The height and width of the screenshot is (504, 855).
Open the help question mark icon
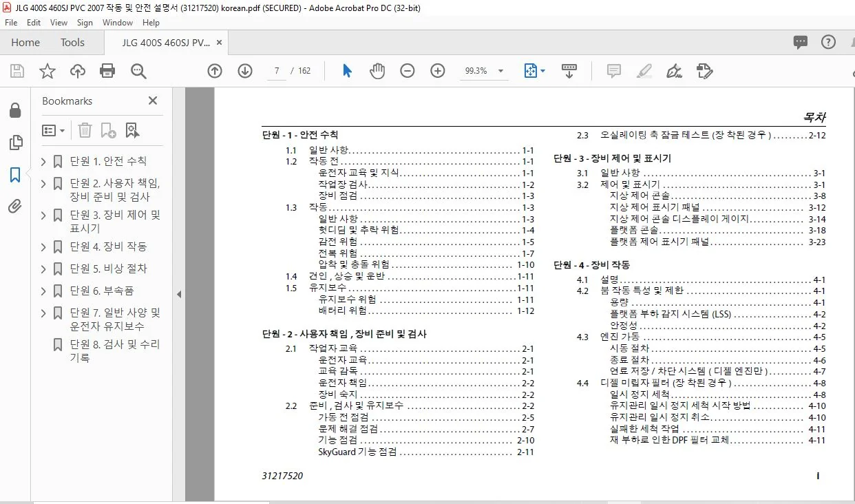[828, 42]
